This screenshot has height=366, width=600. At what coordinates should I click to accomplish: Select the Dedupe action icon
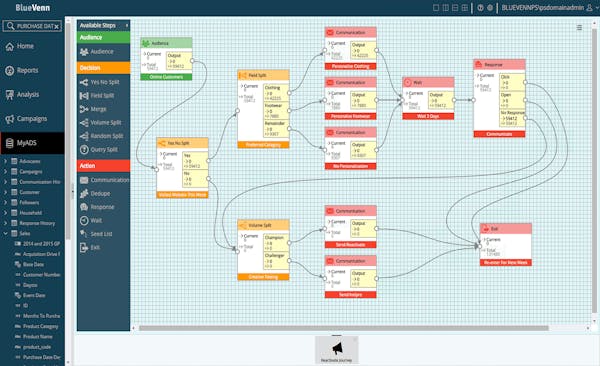(84, 194)
